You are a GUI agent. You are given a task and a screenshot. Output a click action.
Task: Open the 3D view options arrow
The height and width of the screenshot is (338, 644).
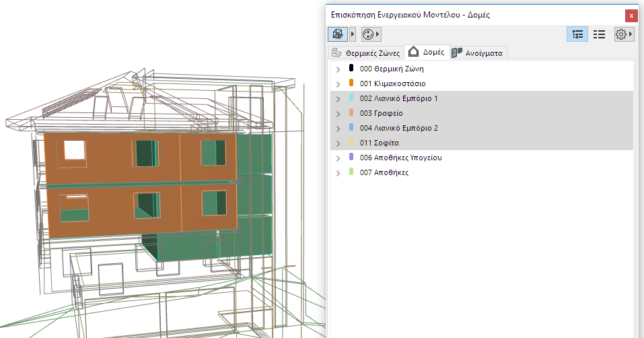click(353, 34)
